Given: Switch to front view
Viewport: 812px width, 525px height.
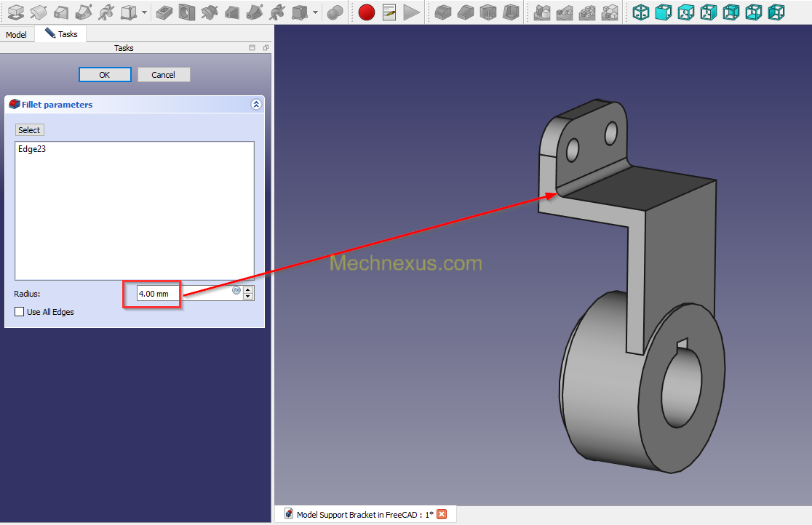Looking at the screenshot, I should tap(664, 12).
